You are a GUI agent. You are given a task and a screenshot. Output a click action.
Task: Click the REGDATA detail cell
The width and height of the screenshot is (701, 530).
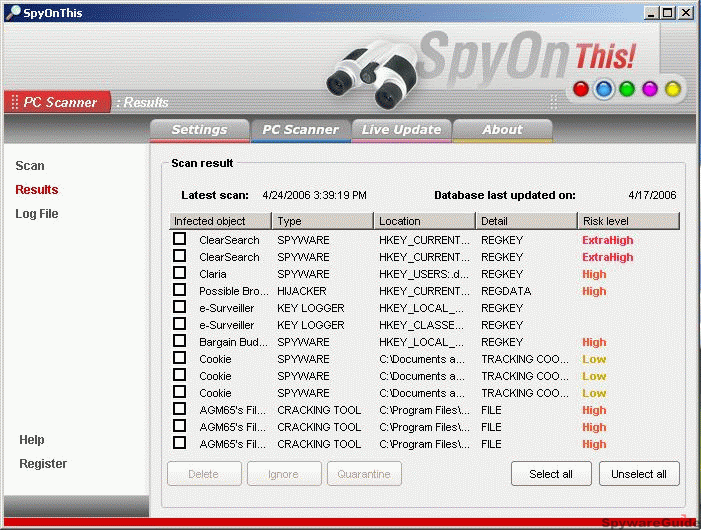[x=506, y=291]
